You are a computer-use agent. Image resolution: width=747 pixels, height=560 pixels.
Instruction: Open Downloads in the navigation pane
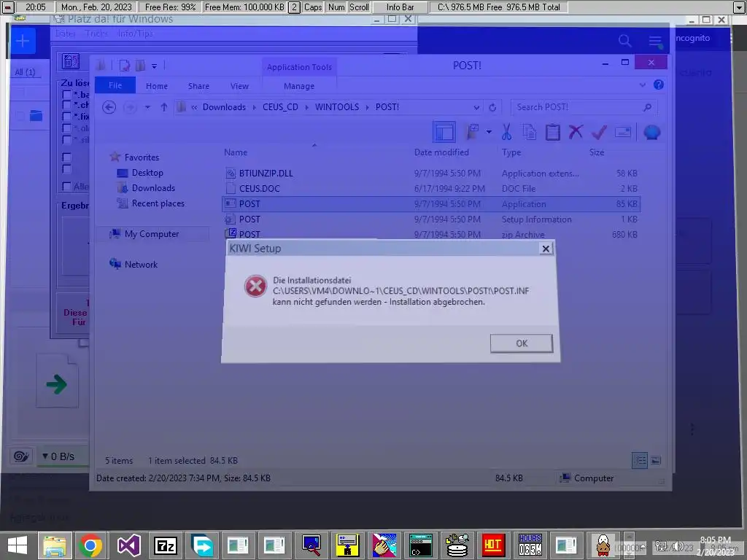pos(153,187)
